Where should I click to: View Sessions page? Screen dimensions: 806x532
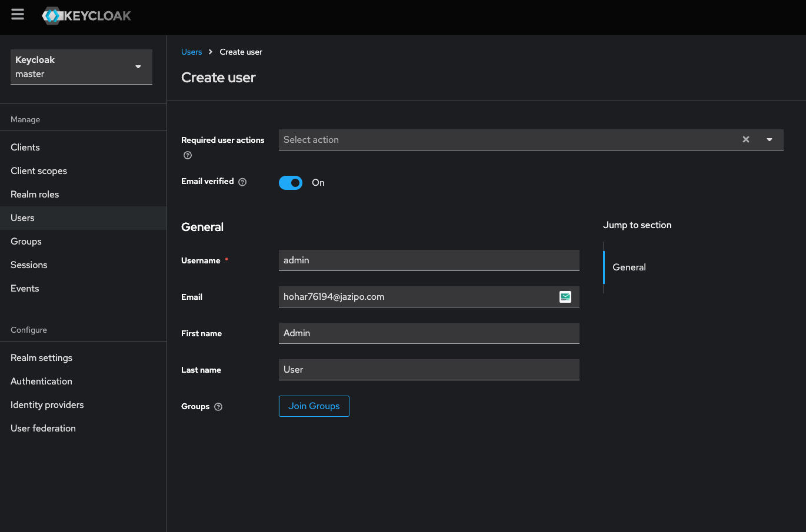[84, 265]
